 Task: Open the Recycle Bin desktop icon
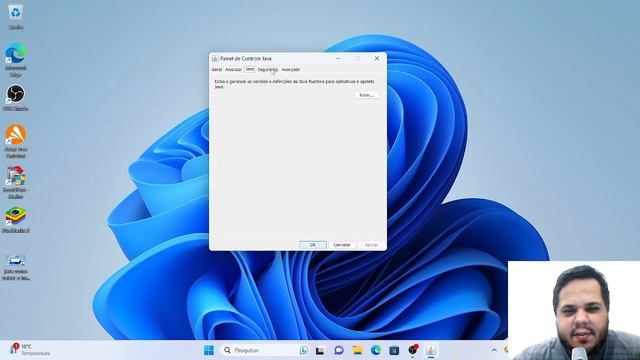coord(16,17)
